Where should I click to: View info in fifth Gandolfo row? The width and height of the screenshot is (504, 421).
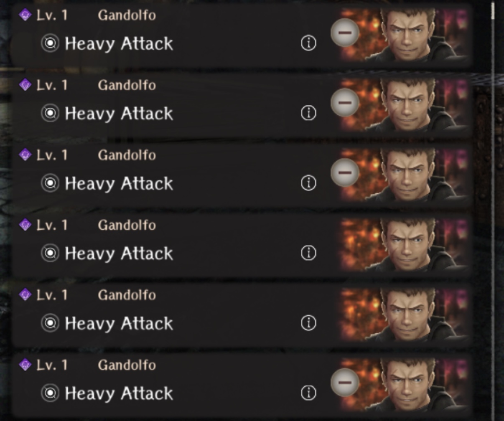308,323
